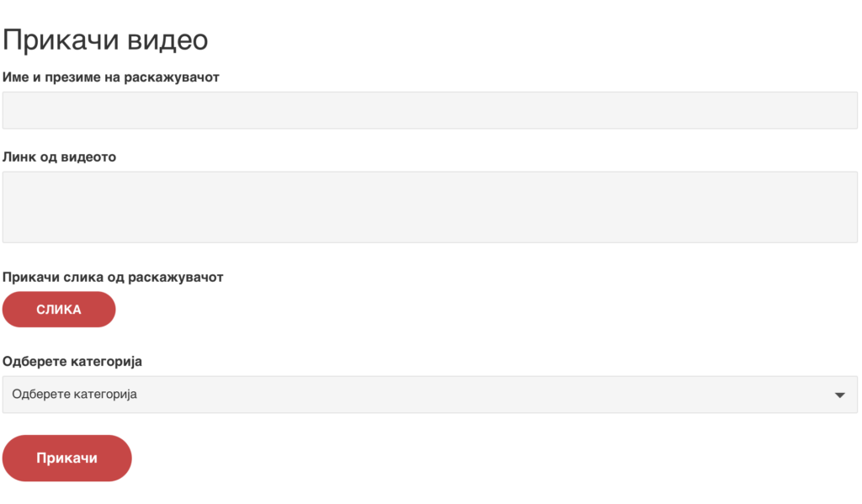Viewport: 862px width, 504px height.
Task: Click the Прикачи видео page heading
Action: click(x=105, y=40)
